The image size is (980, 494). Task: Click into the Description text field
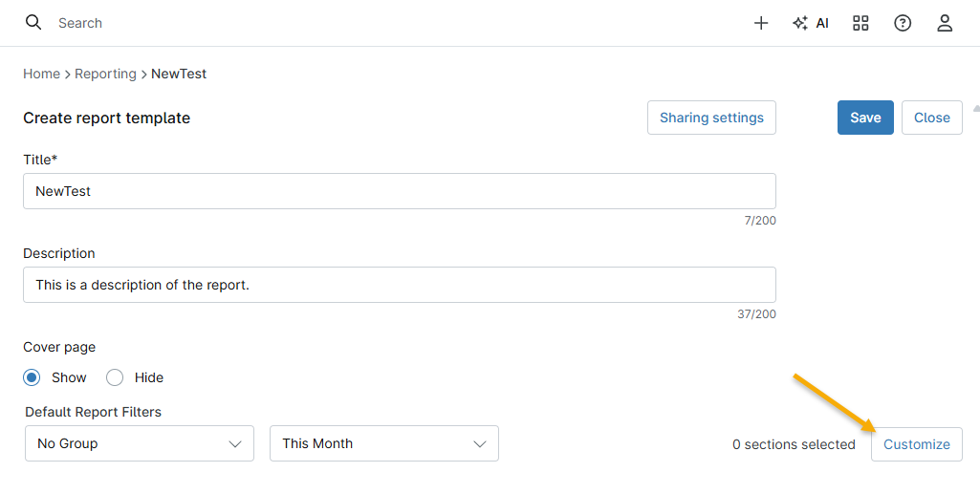click(399, 285)
